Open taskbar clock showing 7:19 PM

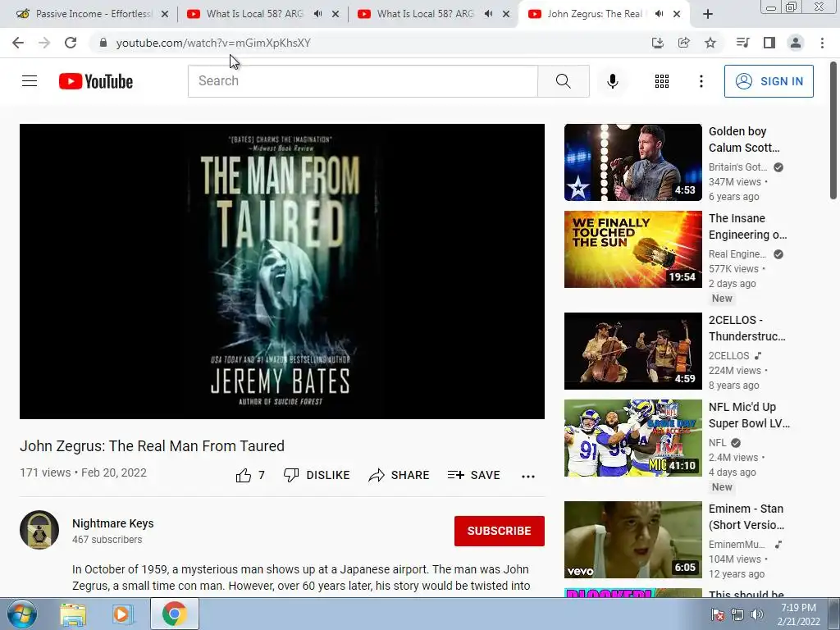point(798,614)
